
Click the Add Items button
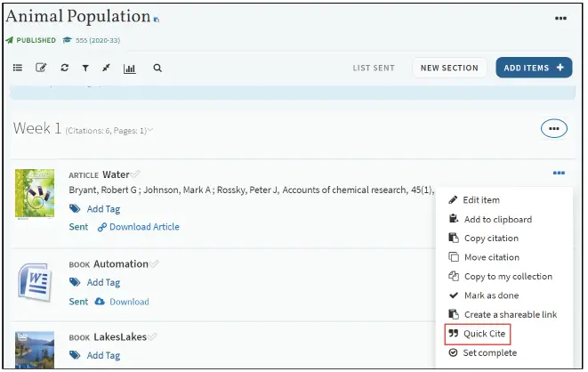coord(534,68)
